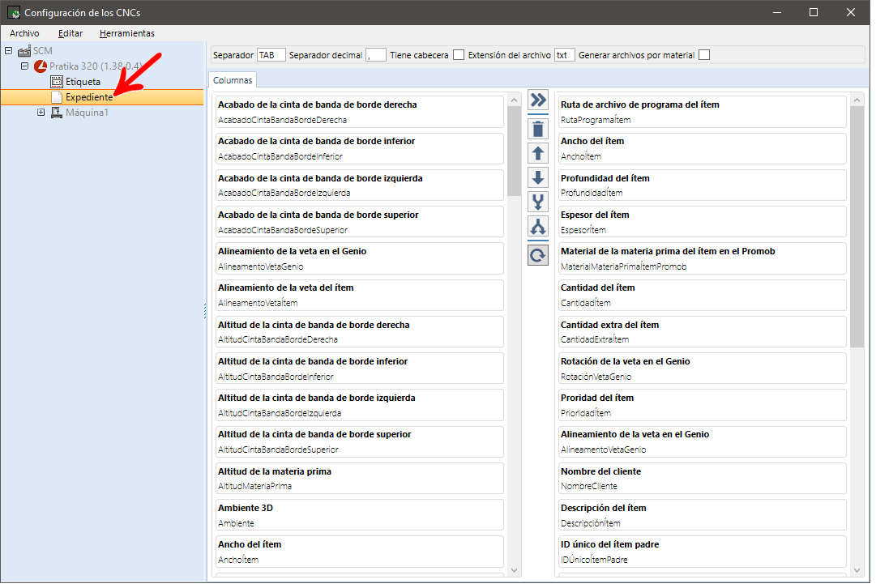
Task: Move selected column up with arrow icon
Action: 538,153
